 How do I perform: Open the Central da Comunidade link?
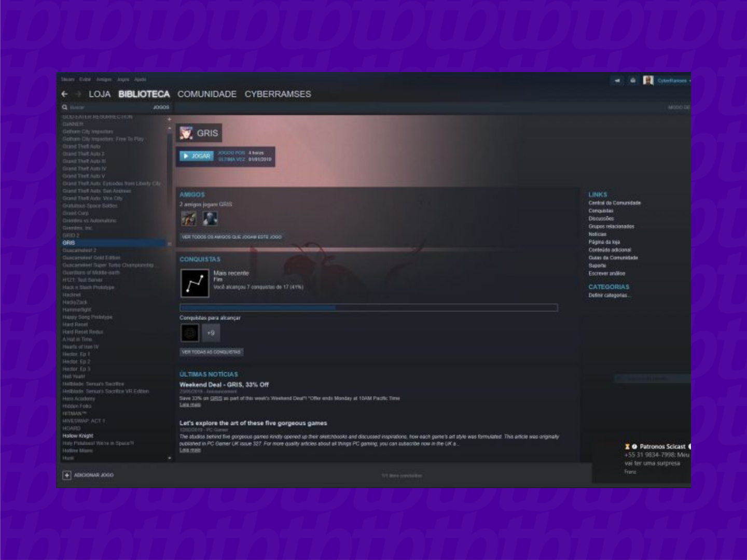tap(614, 203)
